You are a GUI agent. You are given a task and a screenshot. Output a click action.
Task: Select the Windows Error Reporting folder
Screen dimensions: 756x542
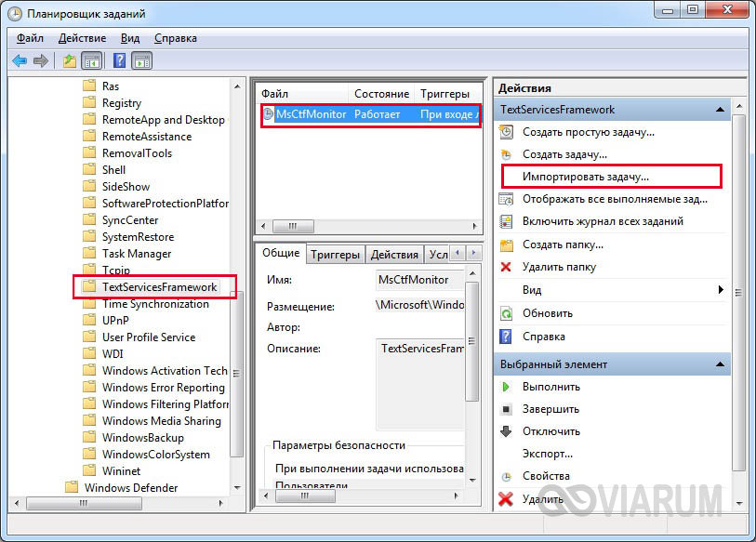tap(164, 388)
